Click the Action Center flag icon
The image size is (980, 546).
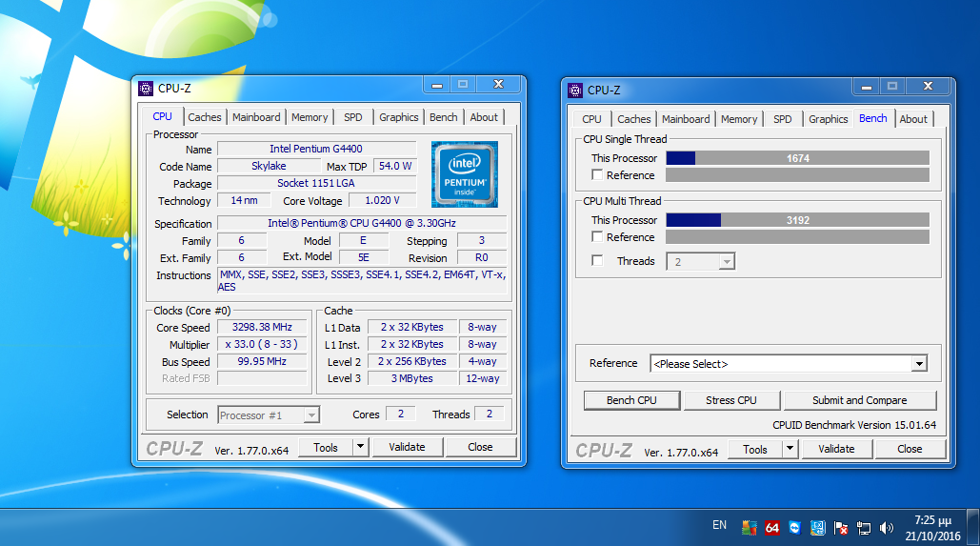pos(841,528)
